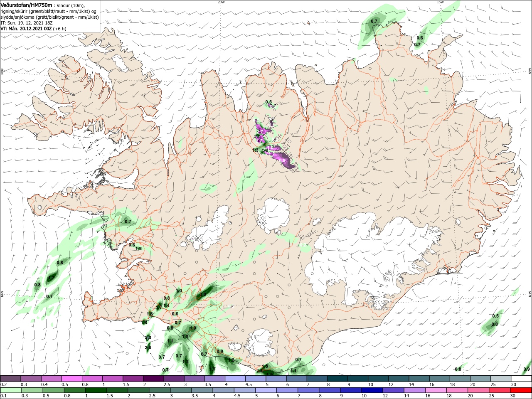Screen dimensions: 532x399
Task: Click the white 30 swatch in the upper legend row
Action: point(521,379)
